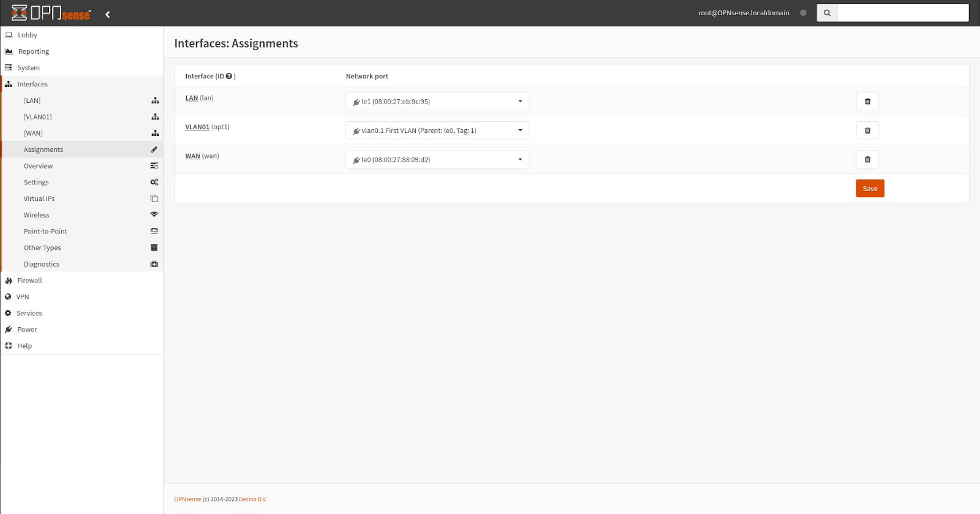
Task: Open the WAN network port dropdown
Action: [437, 159]
